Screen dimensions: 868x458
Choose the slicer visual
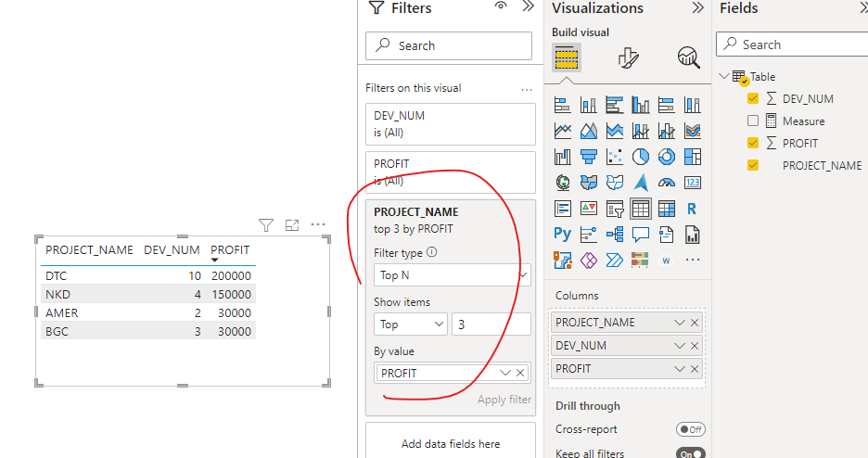coord(615,210)
